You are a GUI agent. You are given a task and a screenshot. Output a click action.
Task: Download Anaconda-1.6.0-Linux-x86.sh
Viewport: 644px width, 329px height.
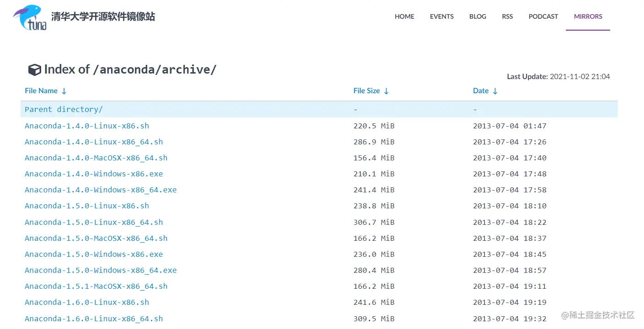click(x=87, y=302)
